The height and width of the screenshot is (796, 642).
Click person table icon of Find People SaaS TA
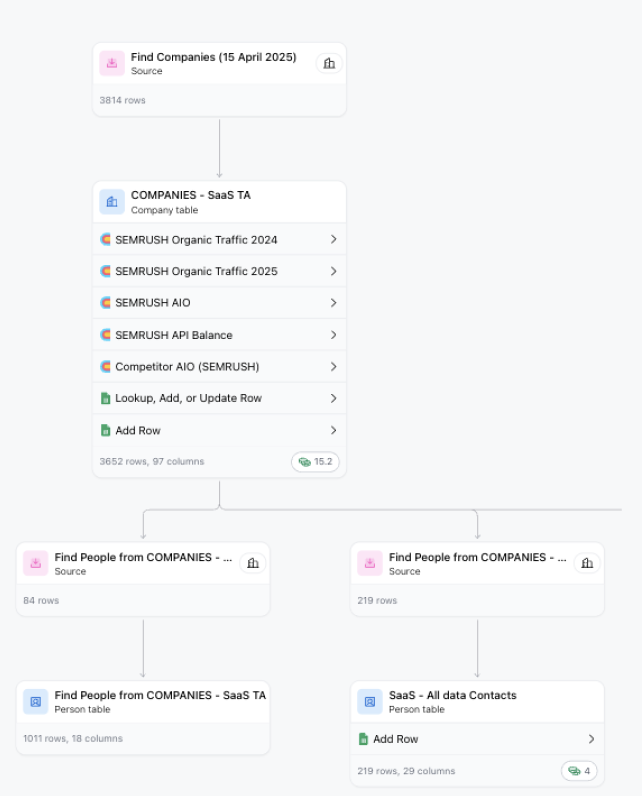(36, 702)
